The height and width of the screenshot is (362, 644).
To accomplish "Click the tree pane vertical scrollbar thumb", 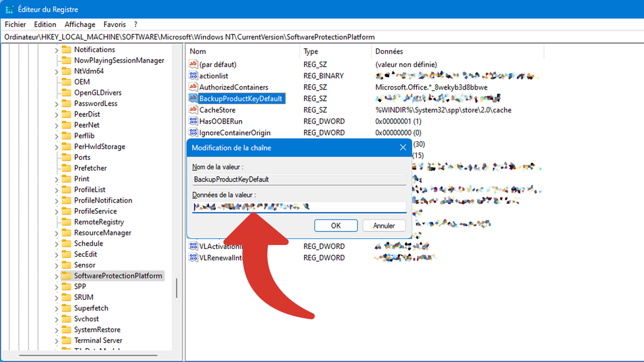I will [177, 289].
